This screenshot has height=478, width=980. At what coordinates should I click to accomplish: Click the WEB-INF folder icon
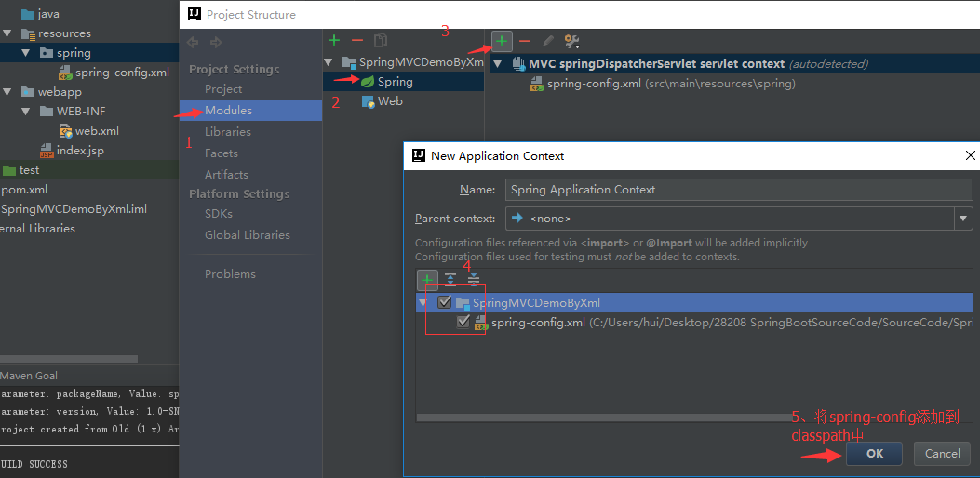pos(47,112)
